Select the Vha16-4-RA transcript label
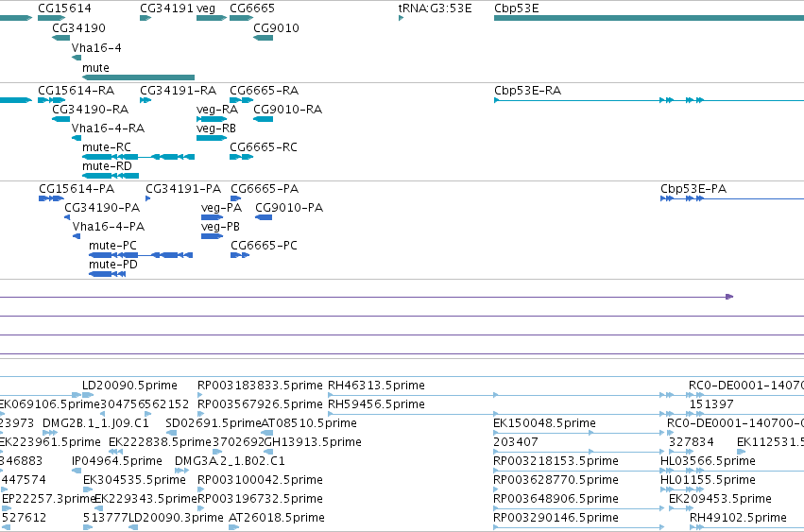 click(109, 129)
